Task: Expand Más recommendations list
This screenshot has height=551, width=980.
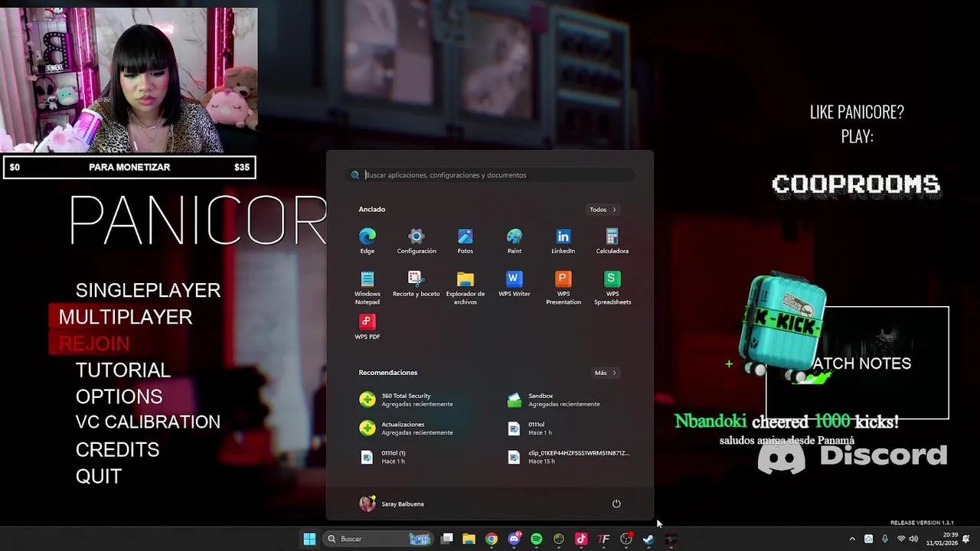Action: (605, 373)
